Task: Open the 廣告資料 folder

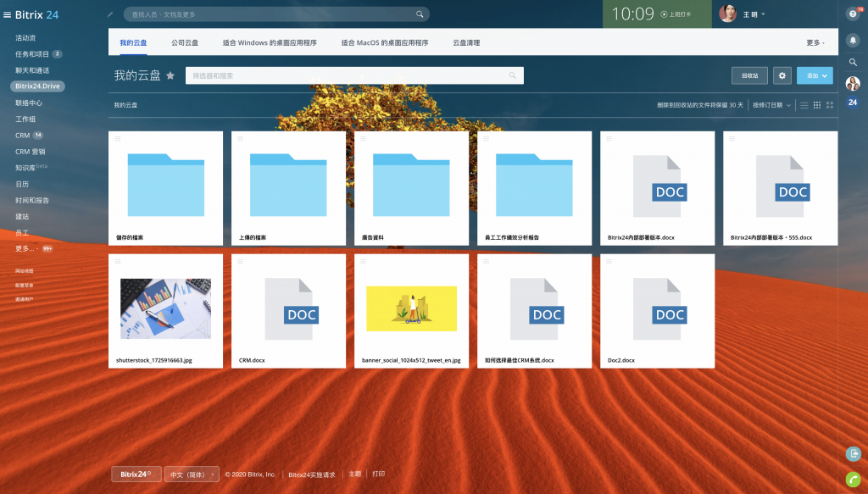Action: pos(411,185)
